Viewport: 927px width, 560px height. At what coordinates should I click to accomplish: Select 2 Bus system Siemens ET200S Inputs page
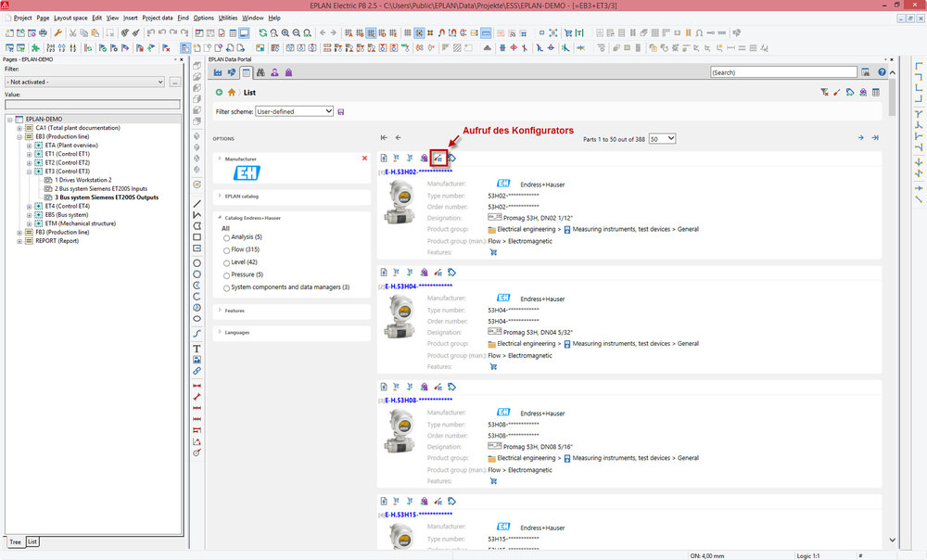[101, 188]
